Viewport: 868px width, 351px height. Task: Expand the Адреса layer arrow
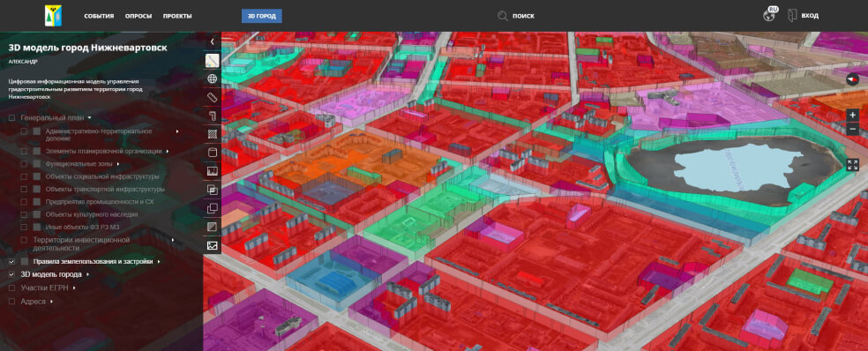pos(51,302)
